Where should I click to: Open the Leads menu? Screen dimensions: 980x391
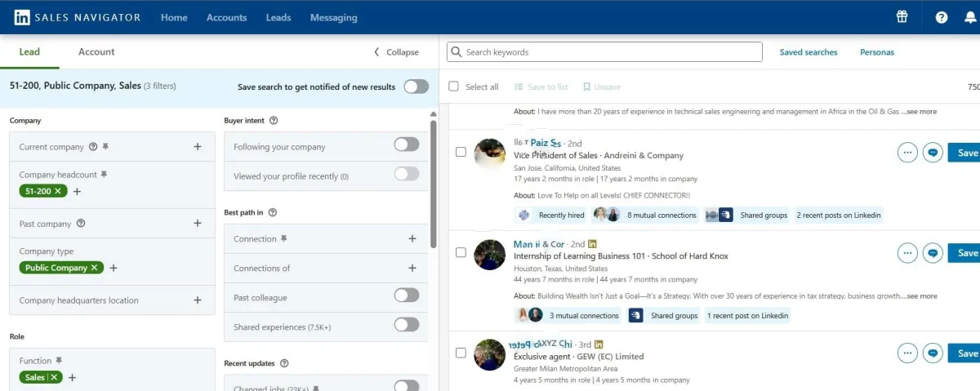pos(278,17)
